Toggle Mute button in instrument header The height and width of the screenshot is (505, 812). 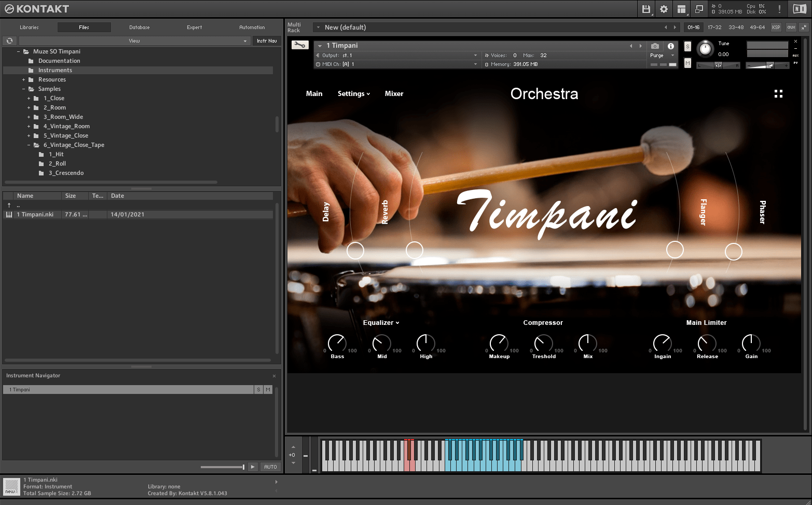[687, 63]
